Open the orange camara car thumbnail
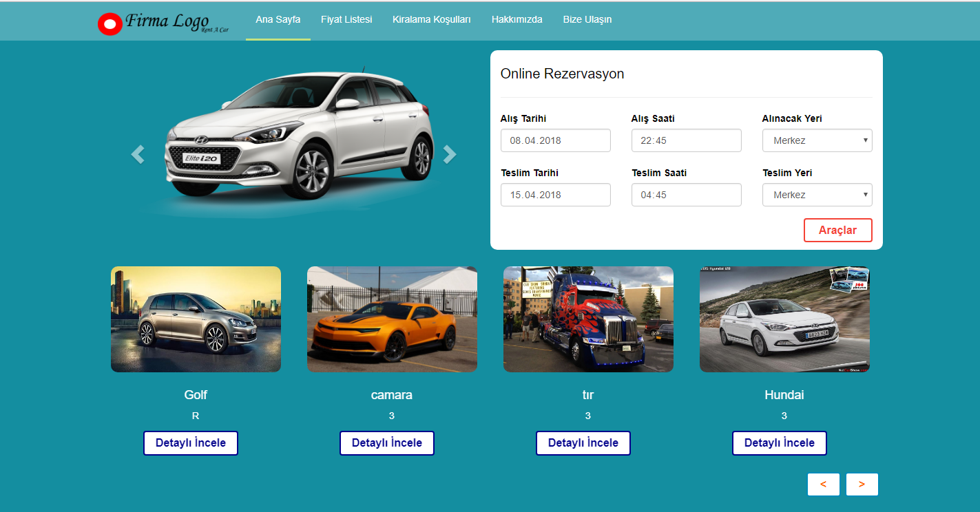Image resolution: width=980 pixels, height=512 pixels. click(392, 319)
